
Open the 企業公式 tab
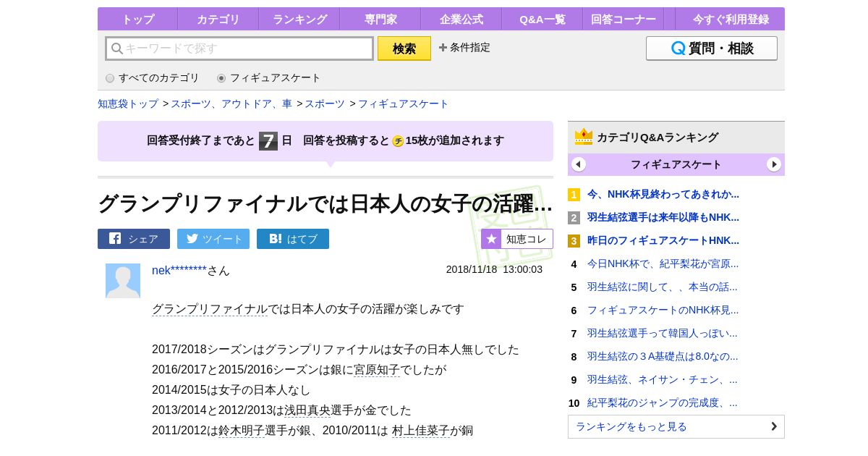pyautogui.click(x=461, y=20)
